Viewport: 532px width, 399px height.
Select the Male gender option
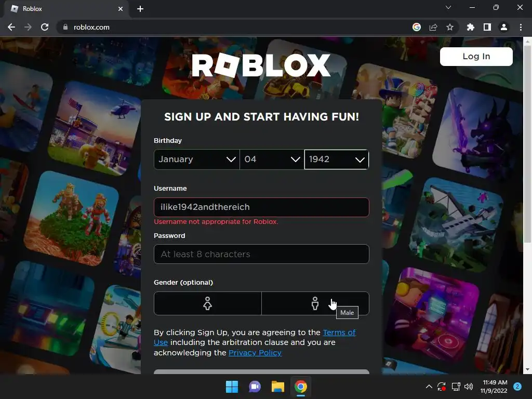(x=315, y=303)
